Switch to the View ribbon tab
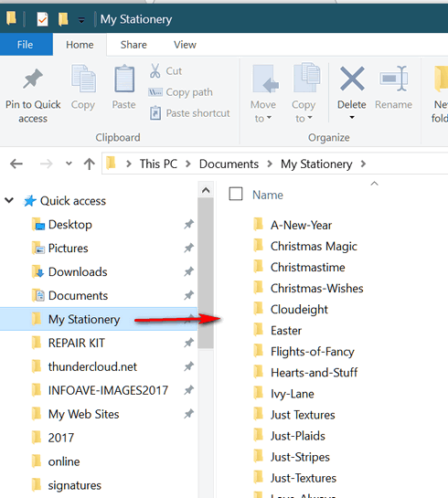The image size is (448, 498). coord(185,45)
